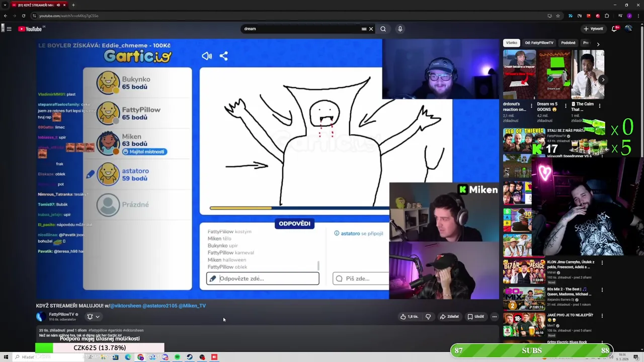Open the options menu for the KLON Jima Carreyho video
Image resolution: width=644 pixels, height=362 pixels.
(x=602, y=262)
